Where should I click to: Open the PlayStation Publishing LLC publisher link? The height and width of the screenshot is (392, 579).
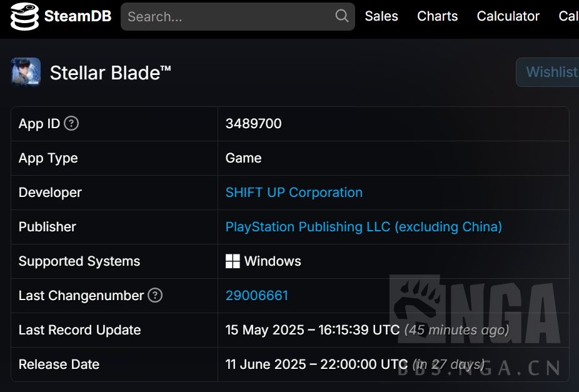pyautogui.click(x=363, y=227)
